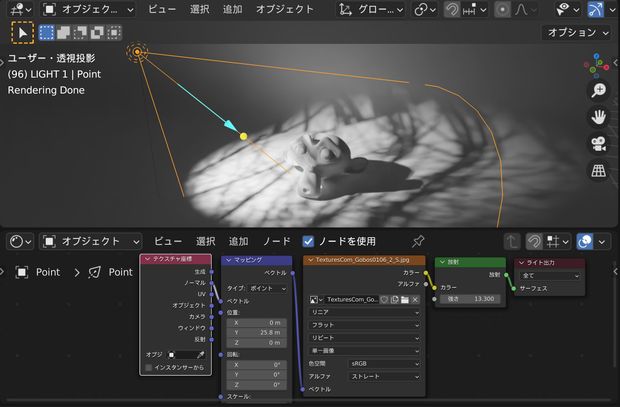Open the 選択 menu in 3D viewport header

click(x=200, y=9)
